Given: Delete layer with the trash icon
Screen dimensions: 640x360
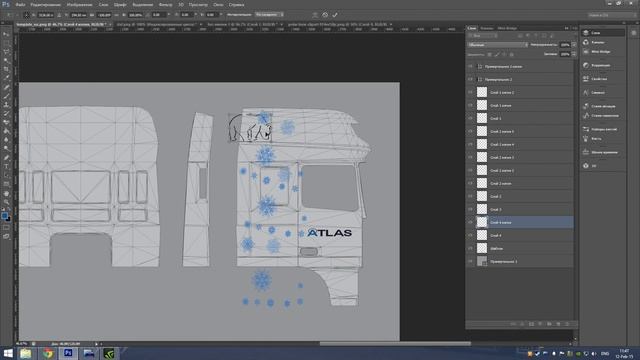Looking at the screenshot, I should (567, 324).
